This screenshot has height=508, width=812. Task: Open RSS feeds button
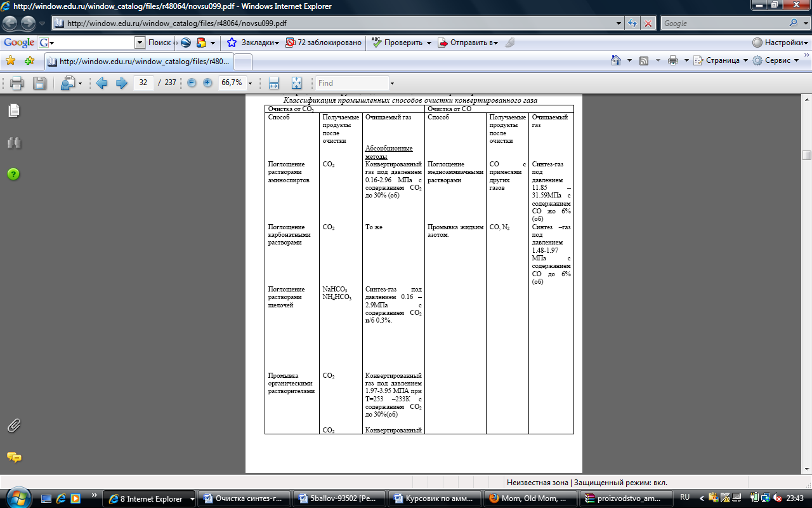pyautogui.click(x=644, y=60)
